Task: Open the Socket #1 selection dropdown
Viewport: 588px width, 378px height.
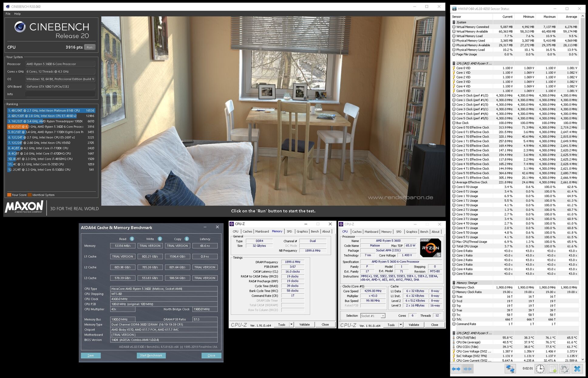Action: click(373, 316)
